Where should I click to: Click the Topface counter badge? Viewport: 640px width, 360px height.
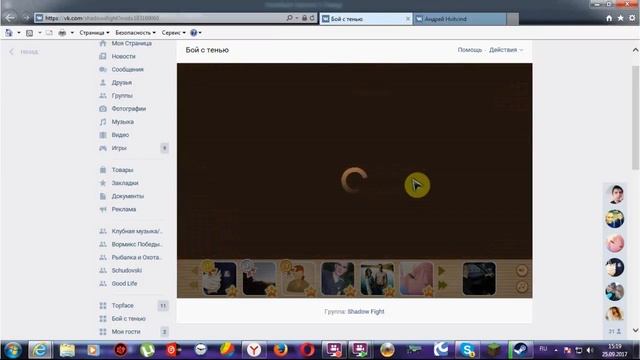click(x=163, y=305)
